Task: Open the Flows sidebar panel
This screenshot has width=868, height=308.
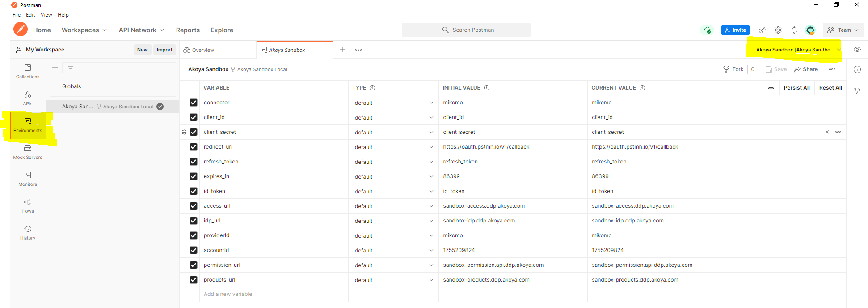Action: pyautogui.click(x=28, y=206)
